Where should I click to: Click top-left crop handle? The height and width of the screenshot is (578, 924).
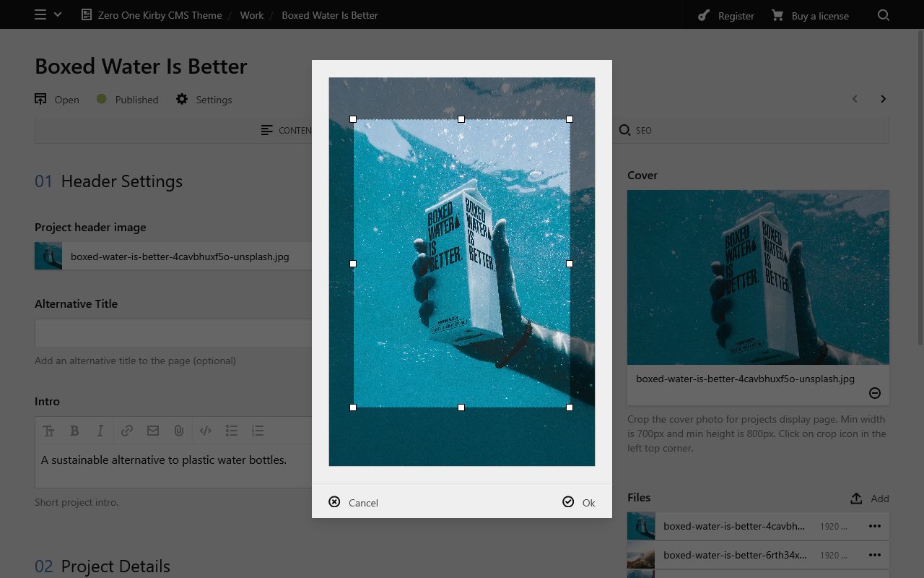tap(353, 119)
